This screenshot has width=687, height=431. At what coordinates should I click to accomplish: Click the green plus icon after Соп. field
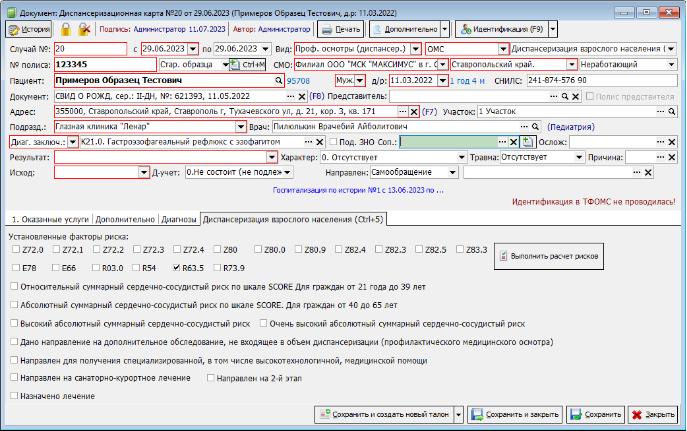[x=528, y=142]
